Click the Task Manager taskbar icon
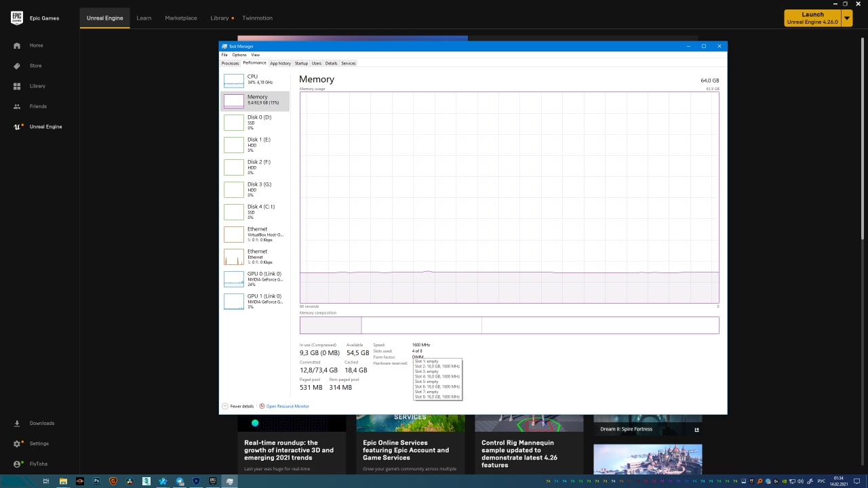Viewport: 868px width, 488px height. 229,481
